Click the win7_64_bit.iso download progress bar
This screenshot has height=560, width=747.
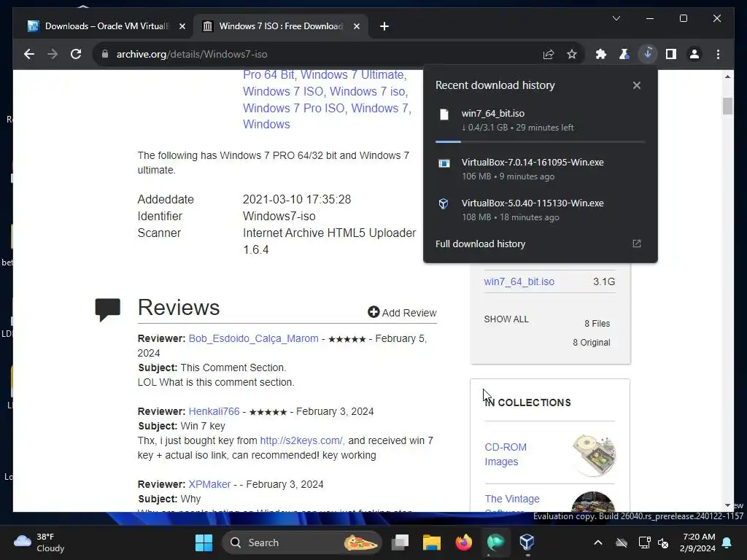click(541, 142)
